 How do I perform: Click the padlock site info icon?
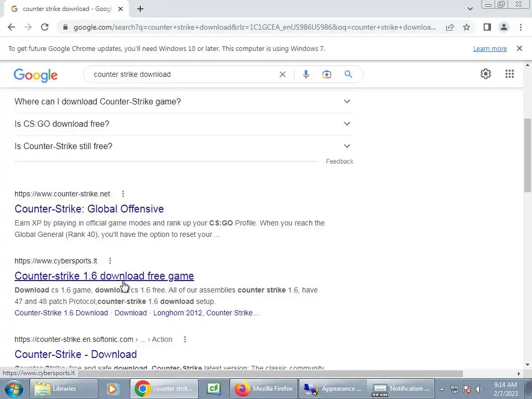click(x=65, y=27)
